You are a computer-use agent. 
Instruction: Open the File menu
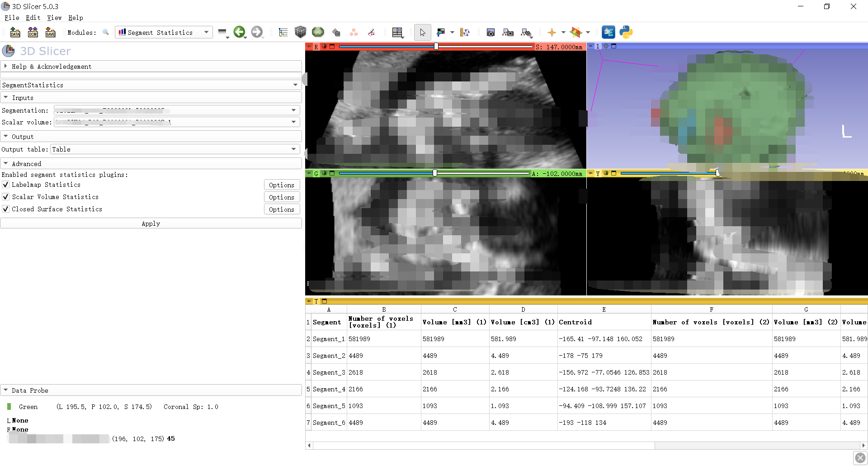coord(12,18)
